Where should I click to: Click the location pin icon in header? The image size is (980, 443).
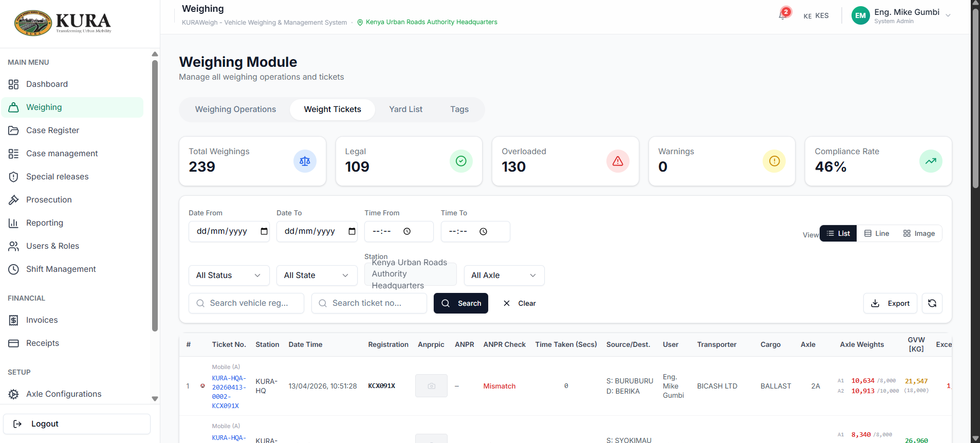point(360,22)
